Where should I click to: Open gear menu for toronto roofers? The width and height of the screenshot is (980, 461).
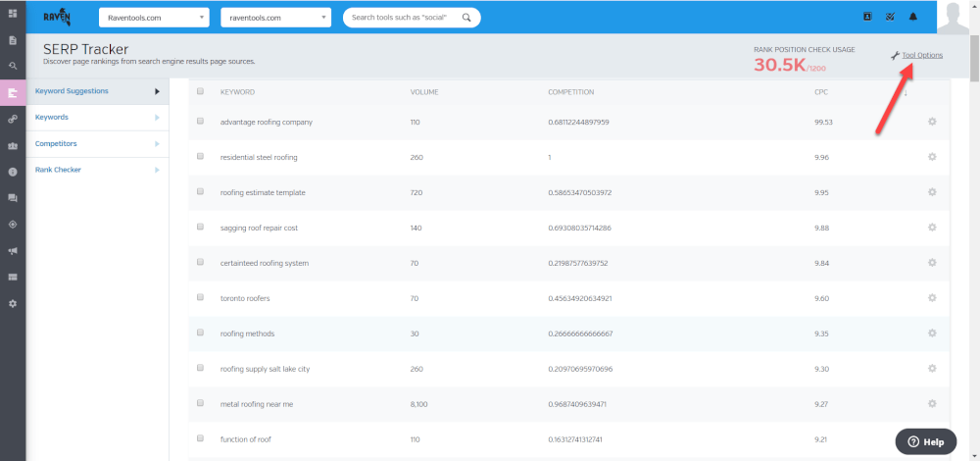coord(932,298)
